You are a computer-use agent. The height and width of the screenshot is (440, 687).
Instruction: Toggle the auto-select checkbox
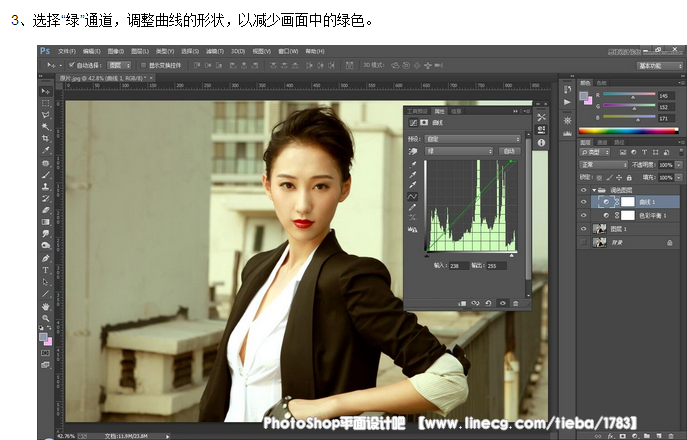point(71,65)
